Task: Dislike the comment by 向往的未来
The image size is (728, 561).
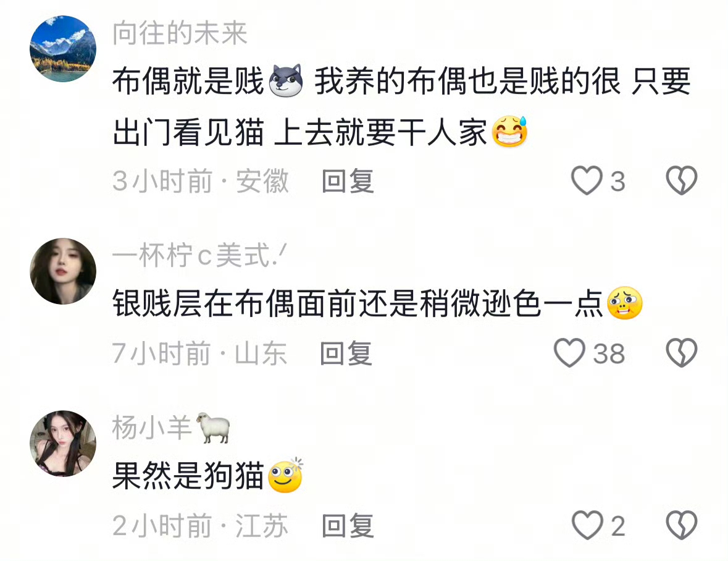Action: tap(682, 180)
